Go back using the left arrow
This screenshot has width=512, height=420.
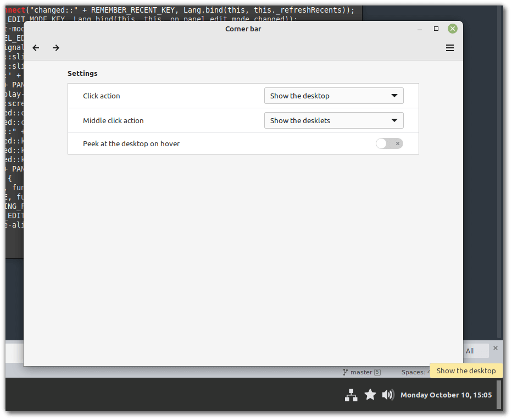(x=36, y=48)
